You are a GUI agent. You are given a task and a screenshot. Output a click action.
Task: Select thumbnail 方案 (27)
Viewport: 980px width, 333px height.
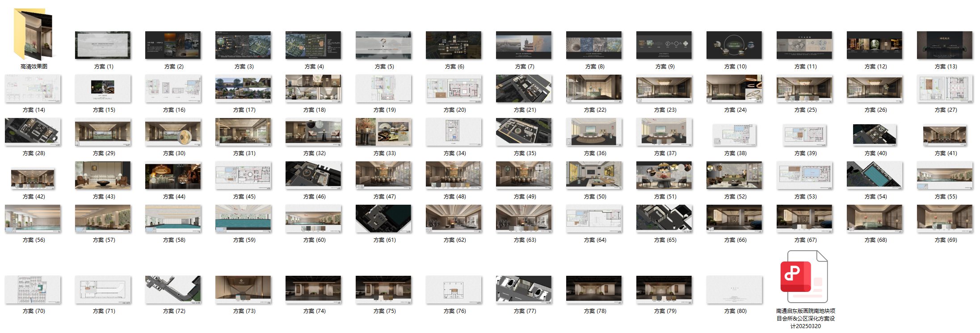(x=945, y=89)
